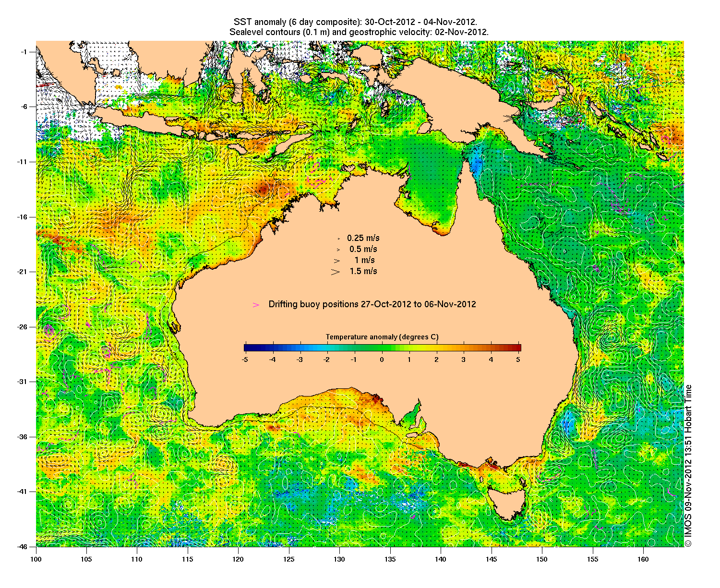The height and width of the screenshot is (588, 720).
Task: Click the longitude axis label "100"
Action: (36, 559)
